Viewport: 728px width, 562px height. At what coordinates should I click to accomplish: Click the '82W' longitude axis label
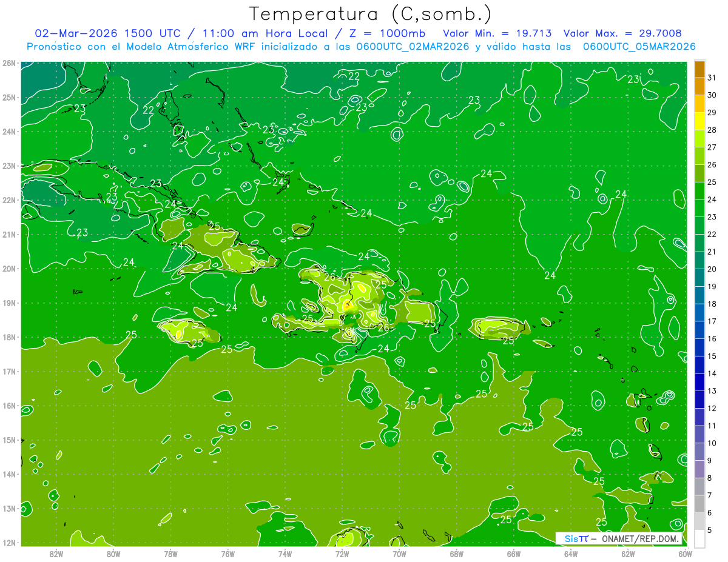56,554
